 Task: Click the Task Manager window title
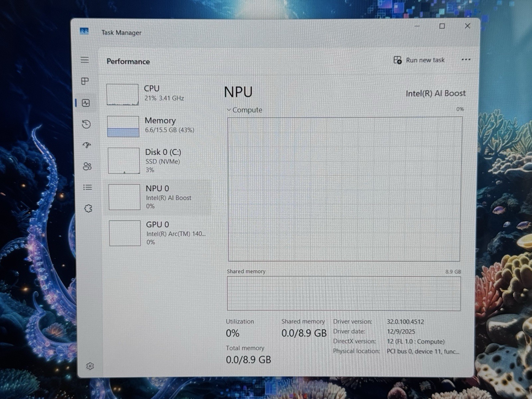[121, 33]
